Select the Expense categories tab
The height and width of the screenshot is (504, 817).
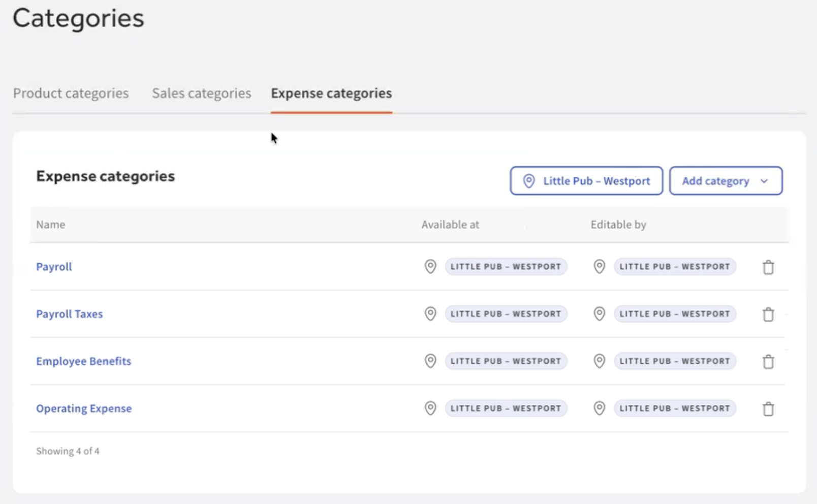(331, 93)
